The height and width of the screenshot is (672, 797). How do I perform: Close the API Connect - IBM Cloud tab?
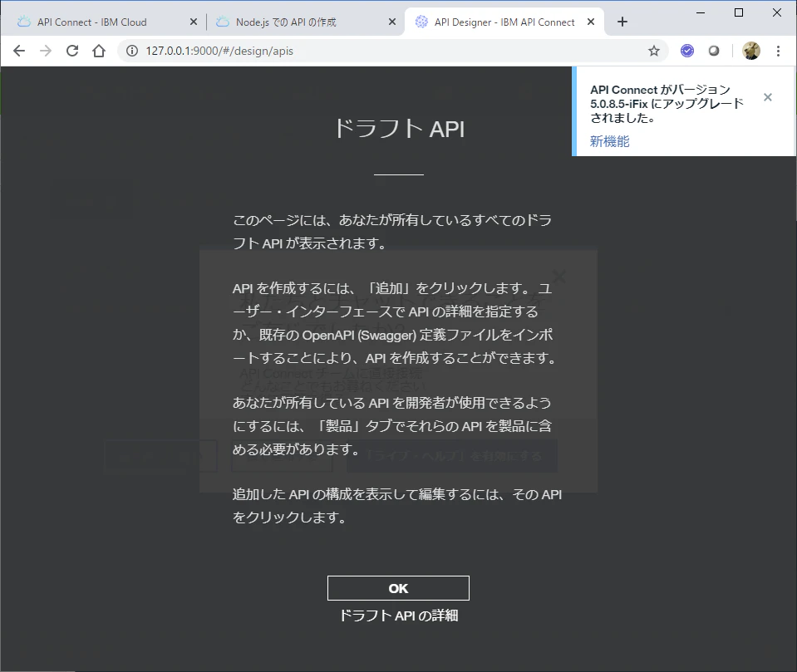pos(194,22)
